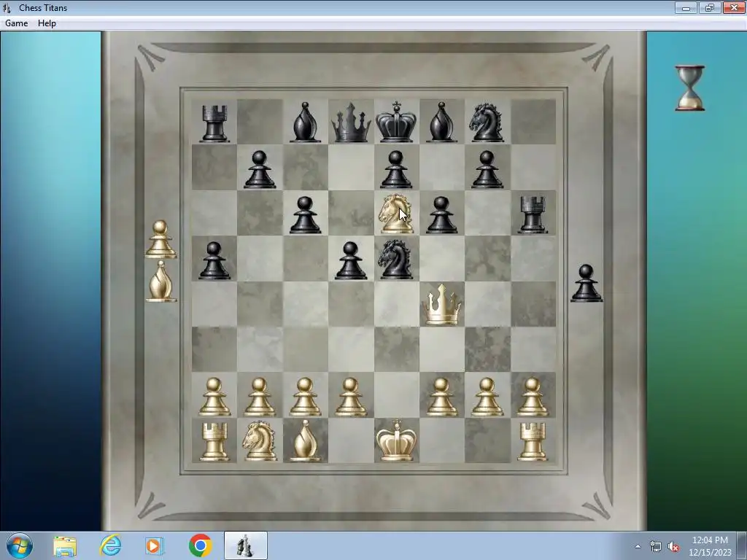
Task: Select the white pawn on g2
Action: 487,397
